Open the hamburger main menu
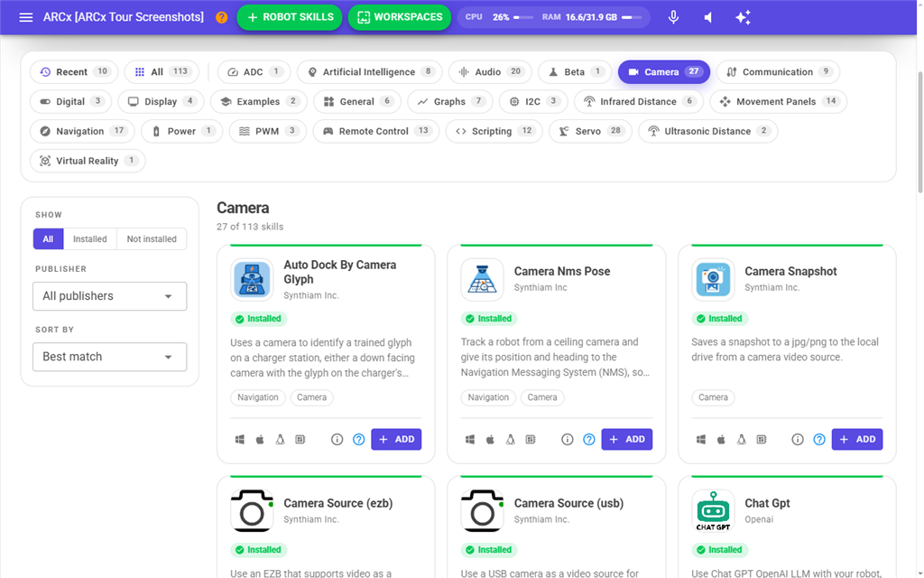The width and height of the screenshot is (924, 578). (26, 17)
